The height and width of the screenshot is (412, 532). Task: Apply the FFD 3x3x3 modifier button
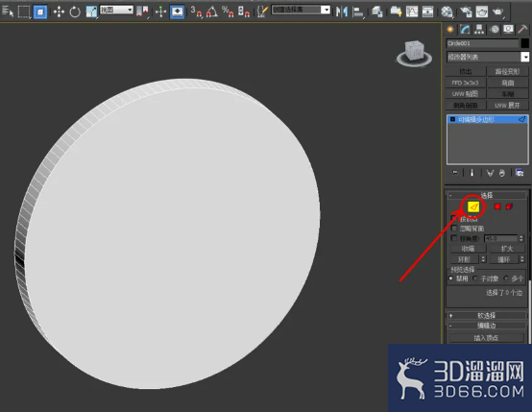tap(465, 83)
